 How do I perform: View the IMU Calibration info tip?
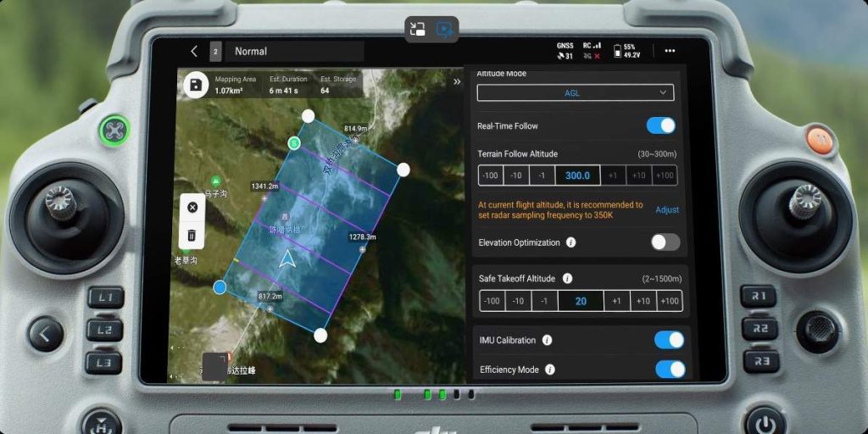click(547, 340)
